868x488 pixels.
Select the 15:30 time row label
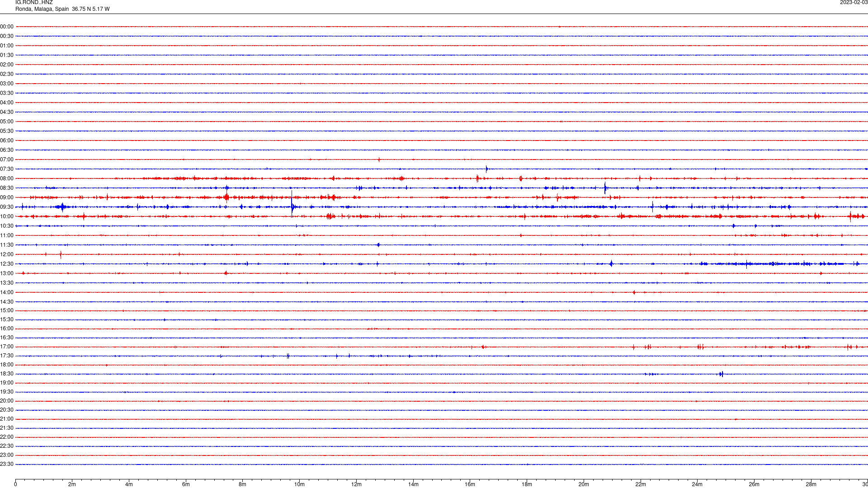(x=7, y=319)
